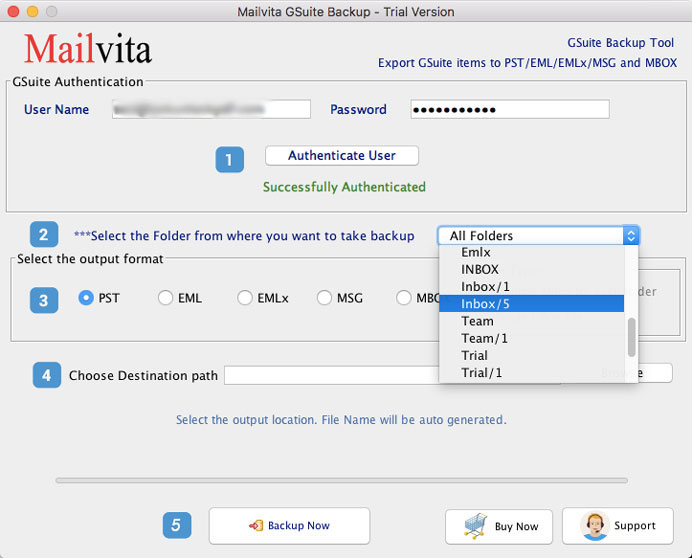The image size is (692, 558).
Task: Click the Successfully Authenticated status text
Action: click(344, 187)
